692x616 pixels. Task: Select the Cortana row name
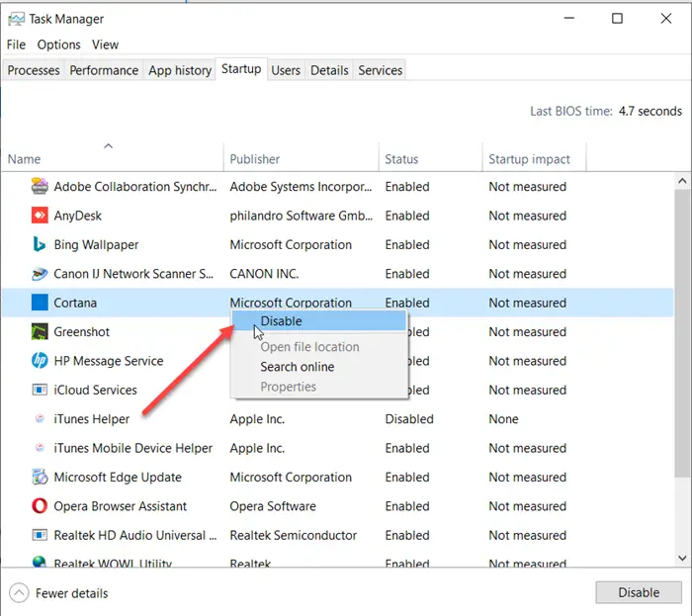pos(75,303)
